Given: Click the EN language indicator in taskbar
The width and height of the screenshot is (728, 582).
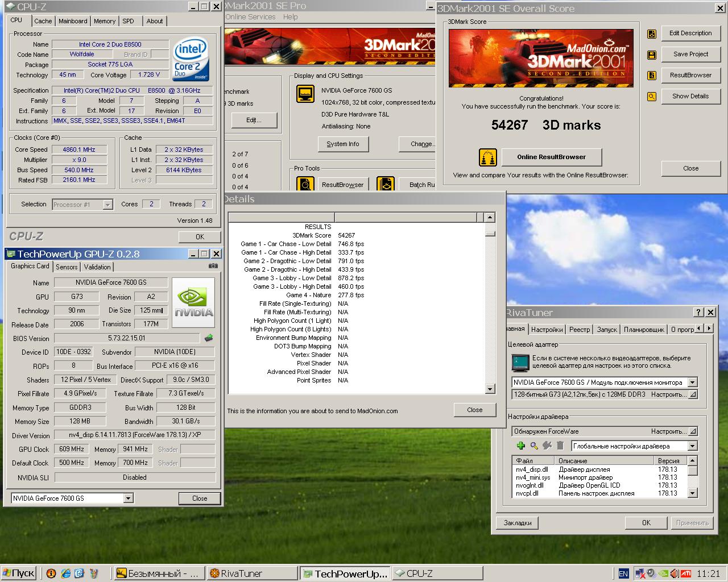Looking at the screenshot, I should [623, 573].
